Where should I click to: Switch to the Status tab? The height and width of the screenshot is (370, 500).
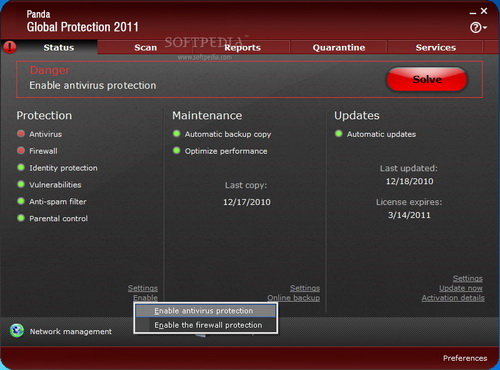[59, 47]
